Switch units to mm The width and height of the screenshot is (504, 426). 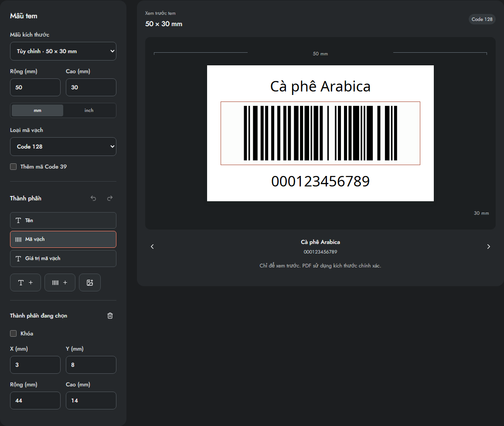pos(37,111)
